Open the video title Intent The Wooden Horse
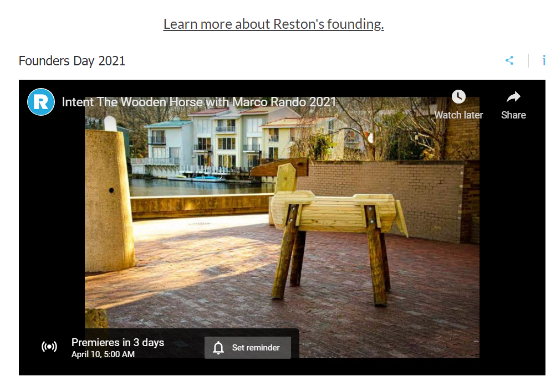The height and width of the screenshot is (392, 556). [x=198, y=102]
